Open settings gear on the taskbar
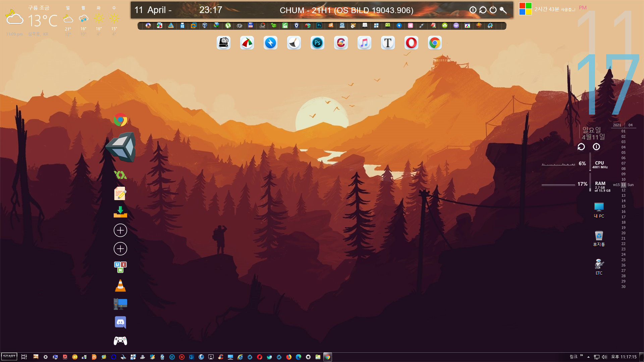The height and width of the screenshot is (362, 644). click(46, 357)
